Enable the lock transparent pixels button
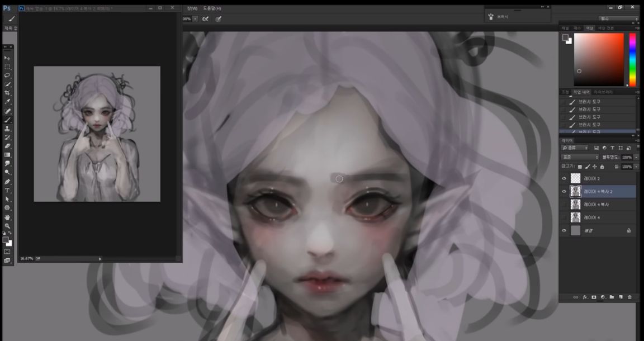Viewport: 644px width, 341px height. pyautogui.click(x=580, y=167)
